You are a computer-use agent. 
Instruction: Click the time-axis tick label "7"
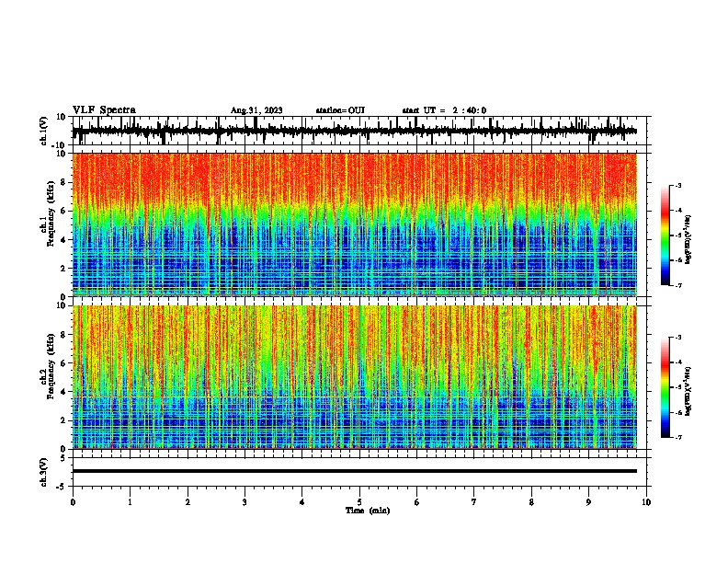pos(474,502)
